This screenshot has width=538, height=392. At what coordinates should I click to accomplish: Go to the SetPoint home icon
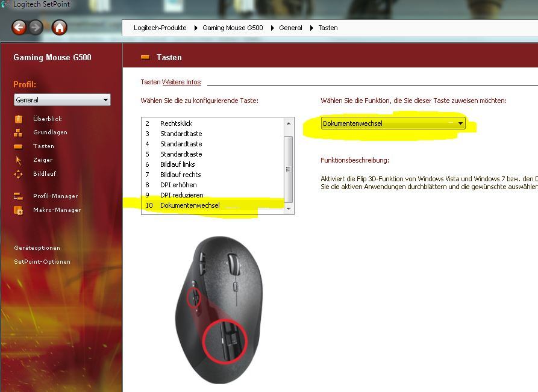(x=60, y=28)
